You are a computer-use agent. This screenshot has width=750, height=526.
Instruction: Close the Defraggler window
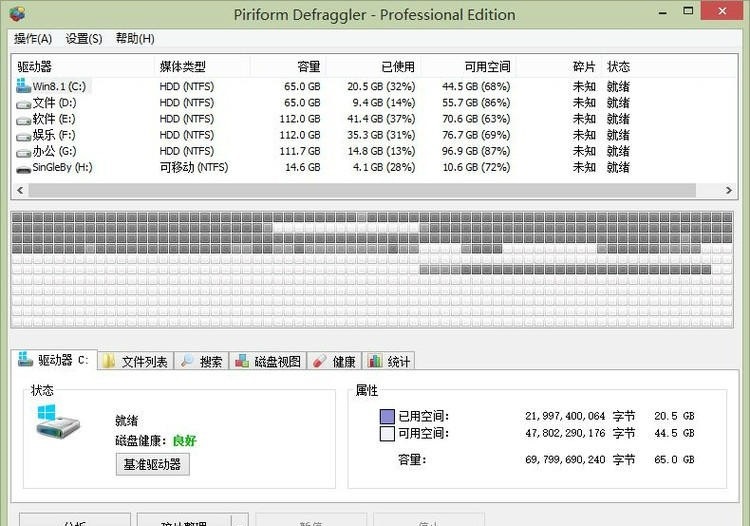pos(723,11)
